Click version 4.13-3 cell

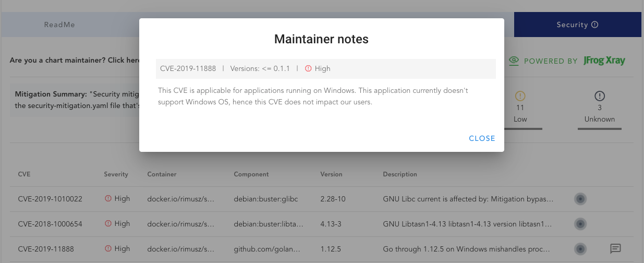(x=330, y=224)
